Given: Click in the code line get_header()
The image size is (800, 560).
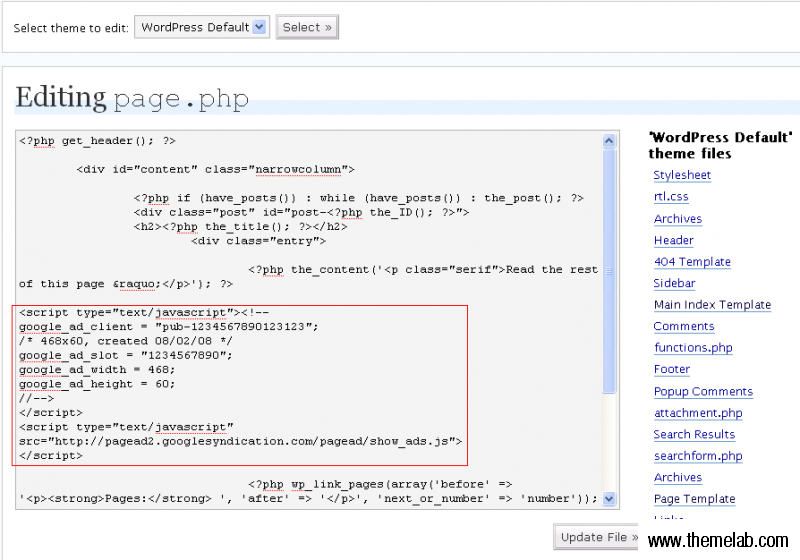Looking at the screenshot, I should [x=97, y=141].
